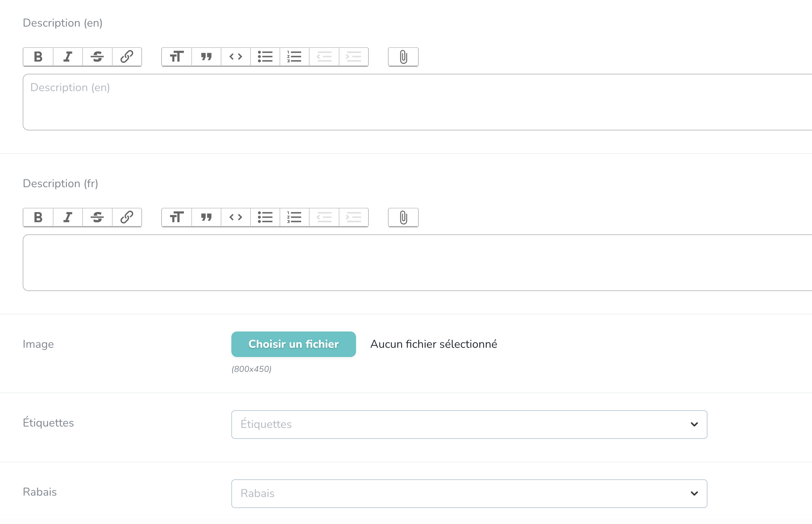Click the Choisir un fichier button
The image size is (812, 524).
[294, 344]
